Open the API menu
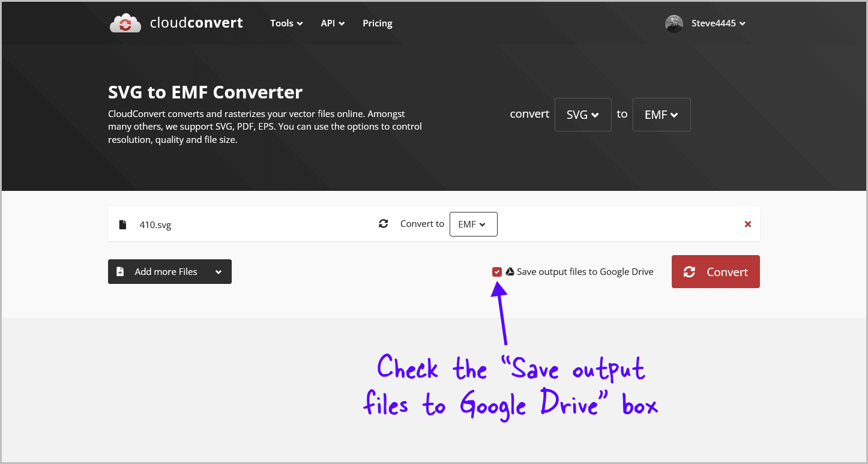 [x=333, y=23]
